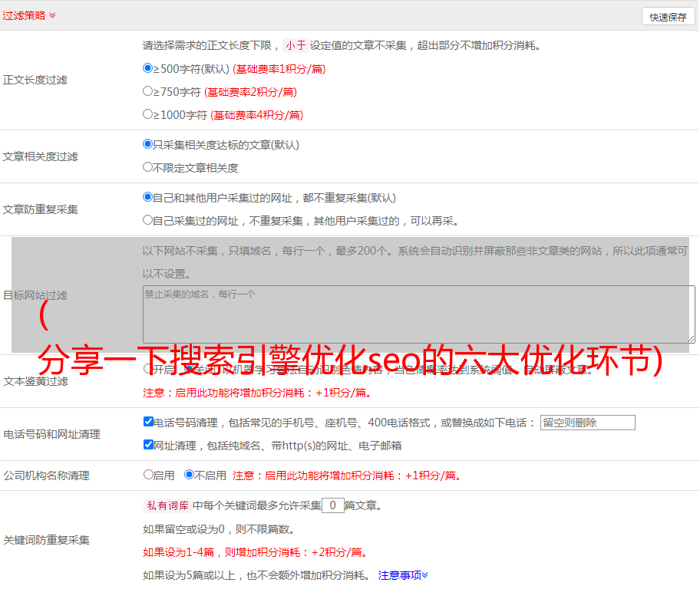Click the 私有词库 label tag
Screen dimensions: 700x589
(166, 505)
